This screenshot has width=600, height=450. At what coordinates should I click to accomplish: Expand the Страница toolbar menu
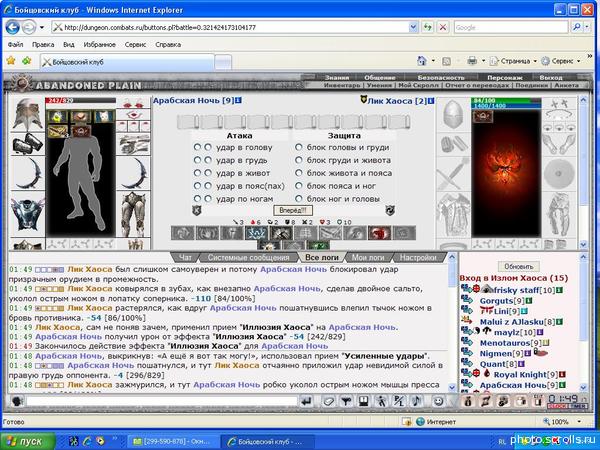514,60
